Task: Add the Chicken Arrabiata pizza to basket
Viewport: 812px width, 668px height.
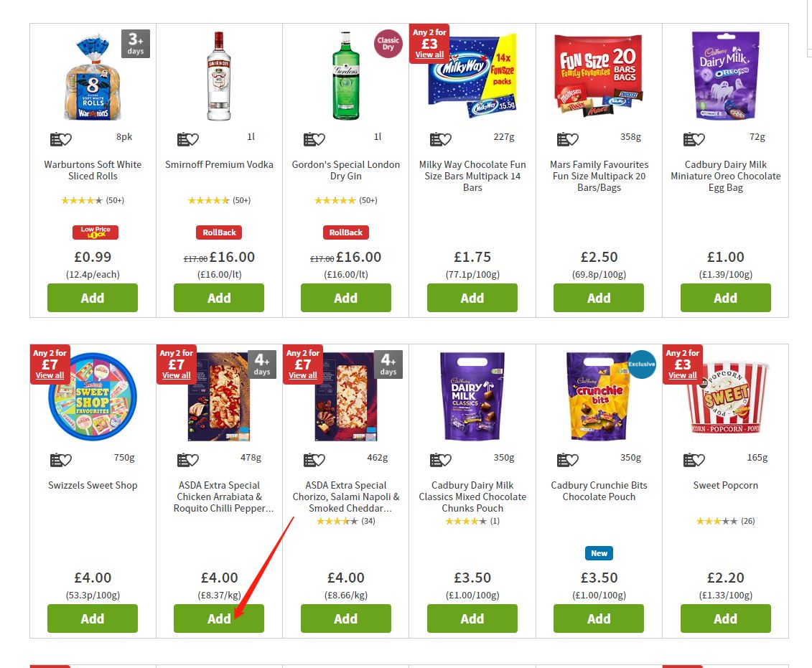Action: click(218, 618)
